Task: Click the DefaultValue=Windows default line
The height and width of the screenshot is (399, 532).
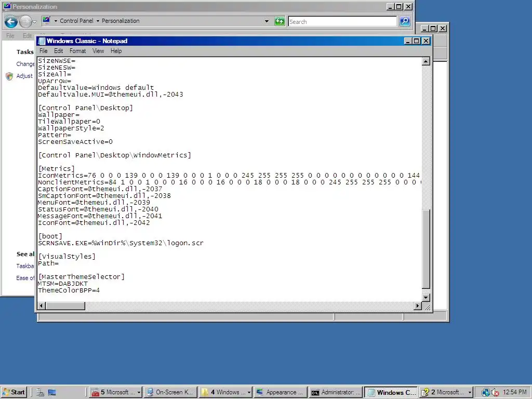Action: click(96, 87)
